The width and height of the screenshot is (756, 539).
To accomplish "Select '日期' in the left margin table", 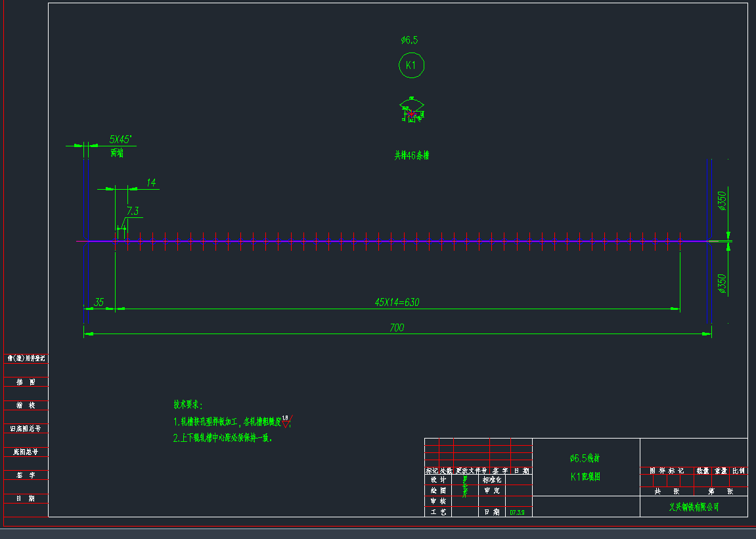I will click(26, 498).
